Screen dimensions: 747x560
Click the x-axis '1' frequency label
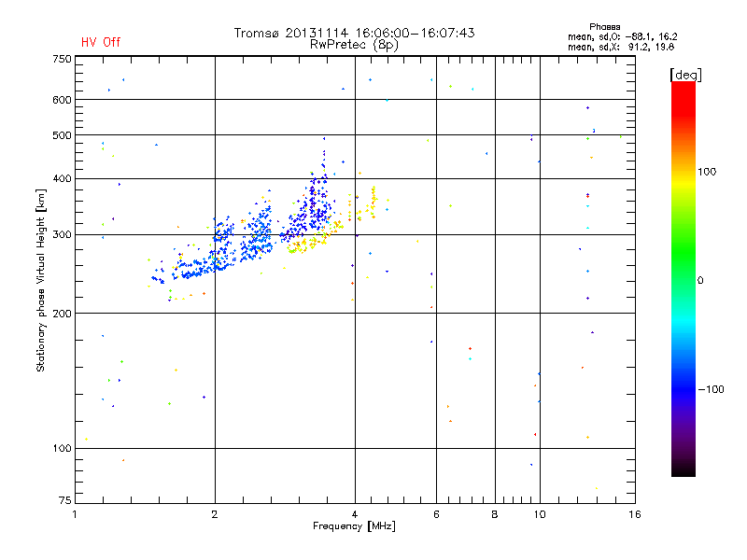coord(75,514)
